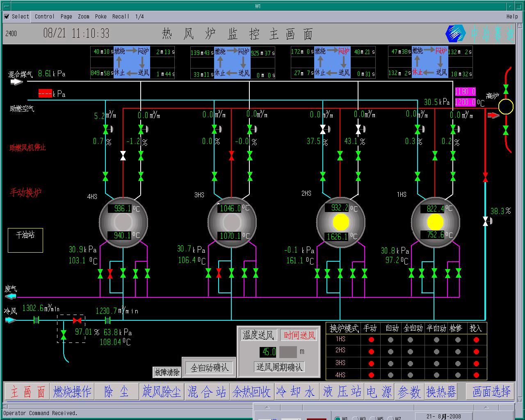Click the 4HS hot stove vessel

tap(123, 222)
